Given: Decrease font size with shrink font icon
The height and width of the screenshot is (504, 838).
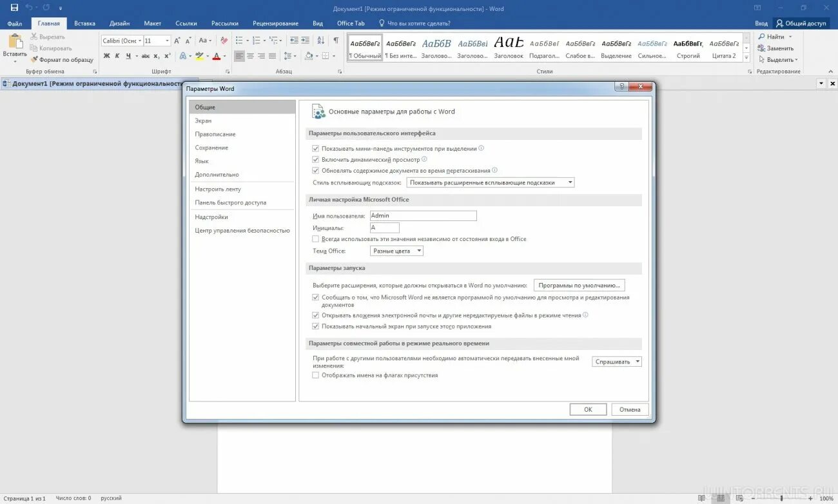Looking at the screenshot, I should [x=188, y=41].
